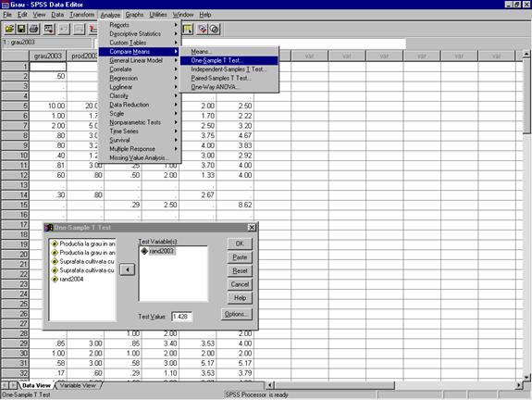Click the Save File toolbar icon
Viewport: 532px width, 400px height.
(21, 30)
